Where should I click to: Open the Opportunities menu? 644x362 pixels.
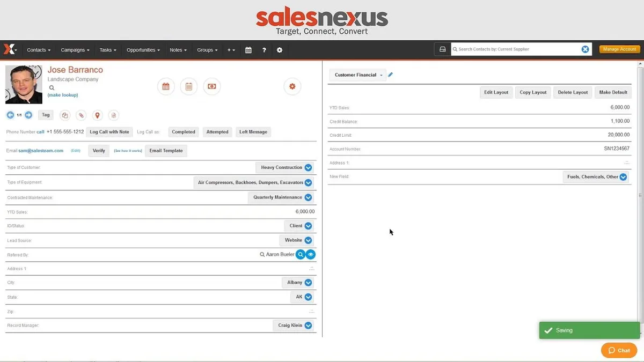[x=143, y=50]
